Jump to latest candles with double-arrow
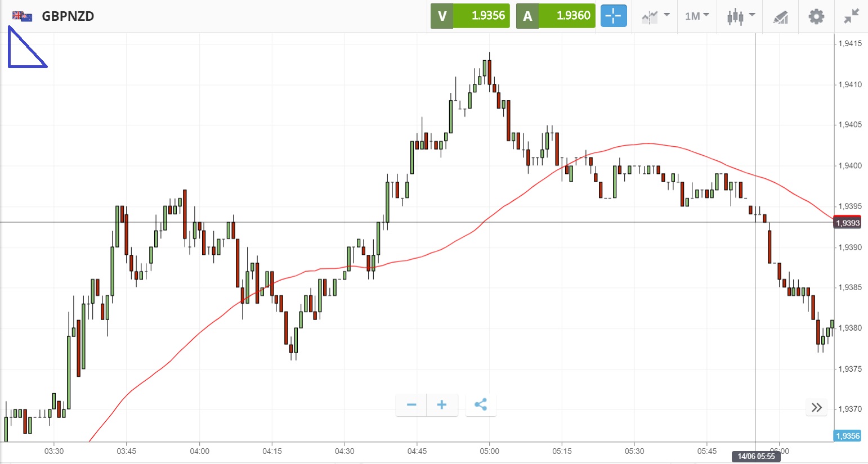This screenshot has width=868, height=464. coord(817,407)
